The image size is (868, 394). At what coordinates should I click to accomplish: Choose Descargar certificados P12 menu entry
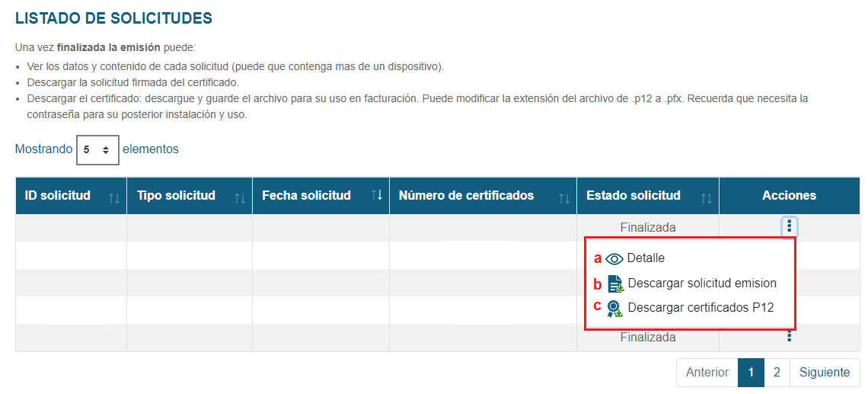pos(700,308)
